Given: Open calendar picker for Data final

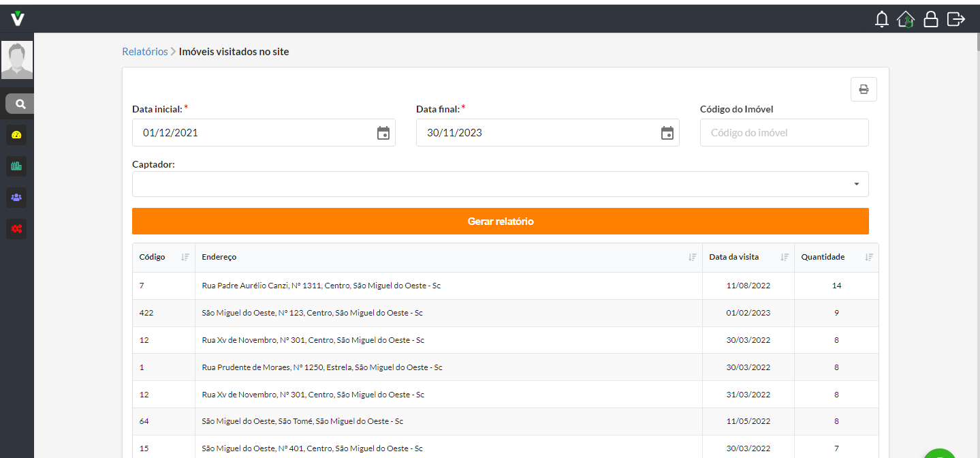Looking at the screenshot, I should 667,133.
